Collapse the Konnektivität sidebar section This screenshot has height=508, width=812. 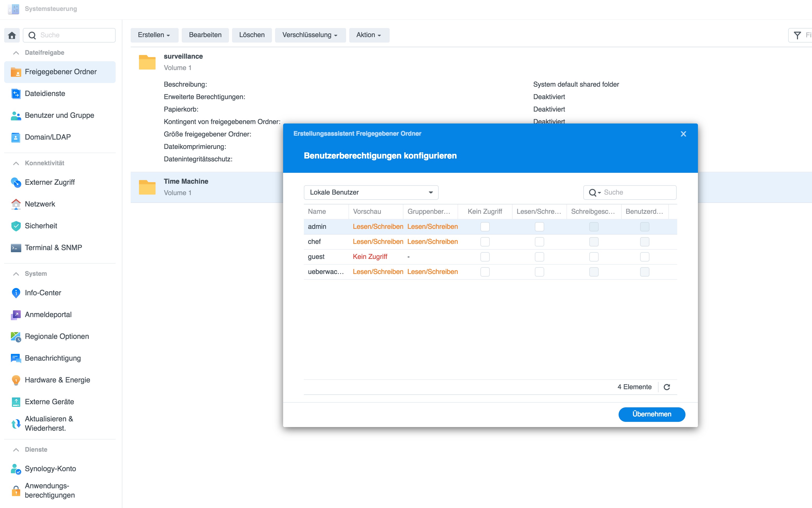pos(16,163)
